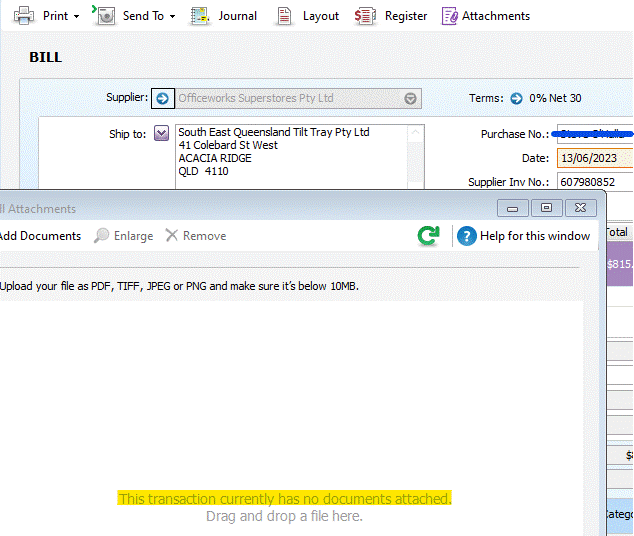
Task: Click the Terms blue arrow icon
Action: tap(516, 98)
